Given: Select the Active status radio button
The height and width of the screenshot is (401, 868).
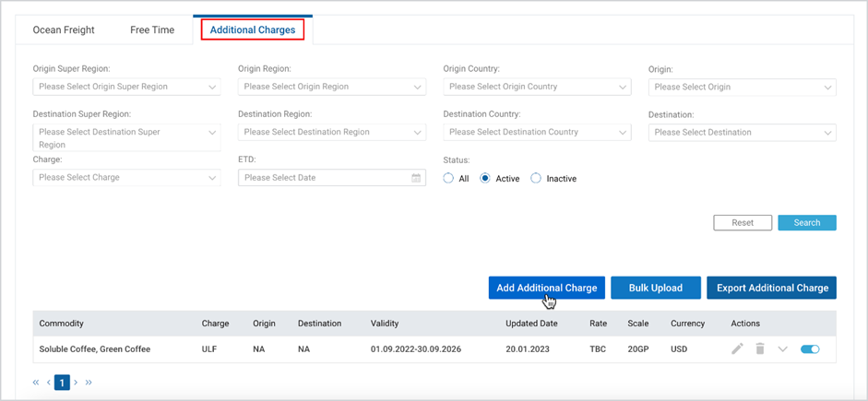Looking at the screenshot, I should click(x=485, y=178).
